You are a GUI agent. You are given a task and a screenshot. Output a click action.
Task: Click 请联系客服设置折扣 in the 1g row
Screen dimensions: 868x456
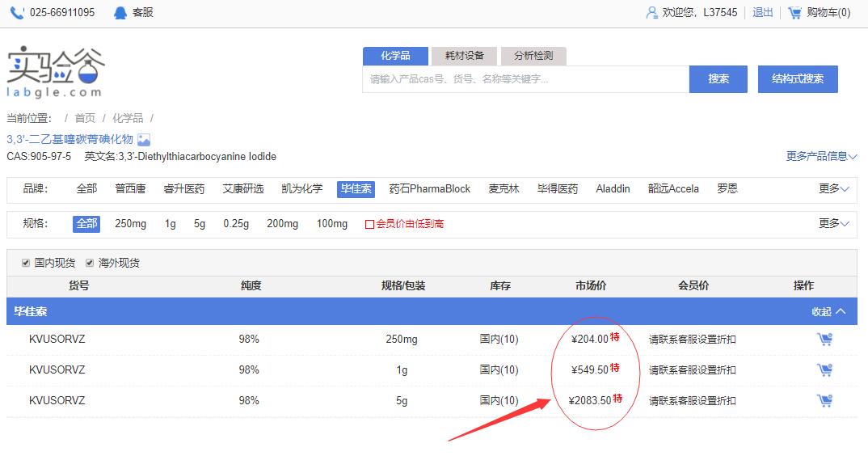click(692, 369)
